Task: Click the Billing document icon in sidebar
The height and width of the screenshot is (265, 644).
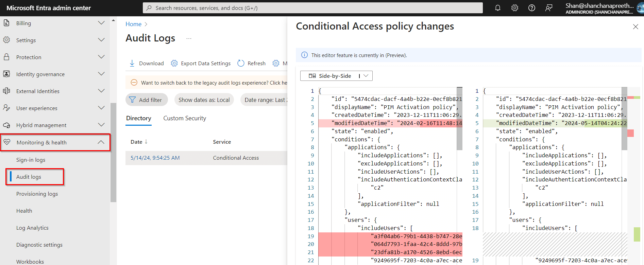Action: click(x=6, y=23)
